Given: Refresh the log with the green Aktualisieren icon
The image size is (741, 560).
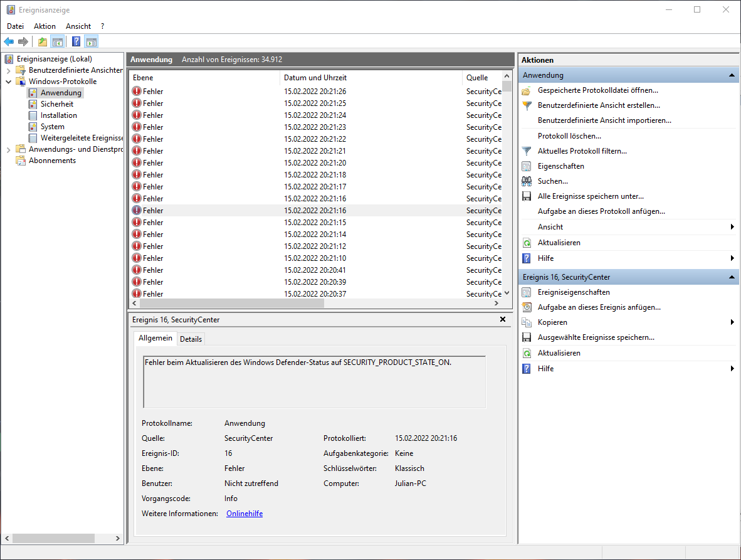Looking at the screenshot, I should [527, 242].
